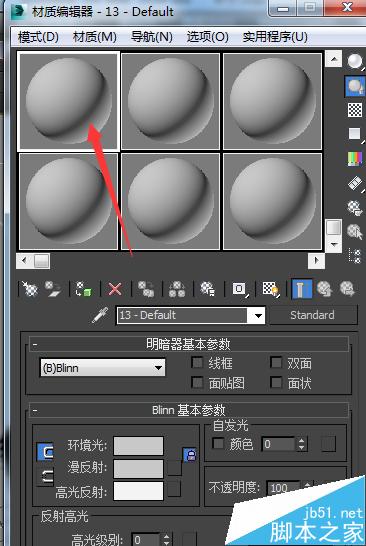Click the sample slots scroll-up arrow

tap(334, 59)
